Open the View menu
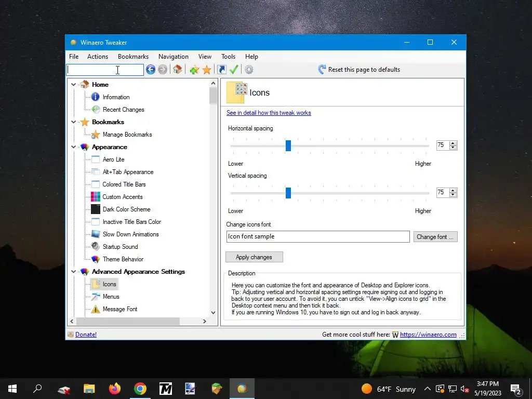 click(205, 57)
